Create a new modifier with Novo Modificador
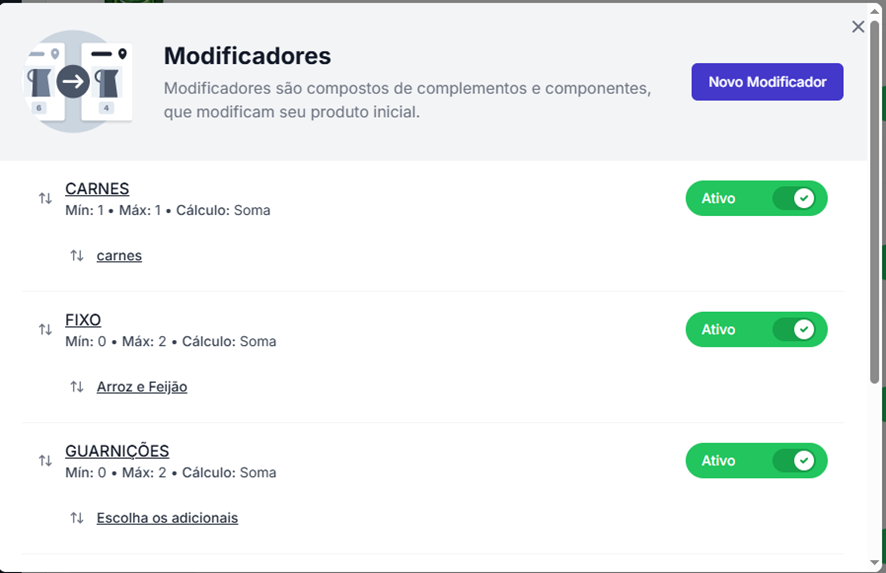886x573 pixels. tap(767, 82)
